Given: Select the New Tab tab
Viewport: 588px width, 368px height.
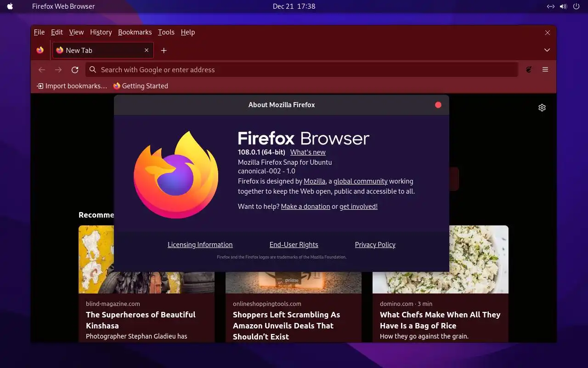Looking at the screenshot, I should point(103,50).
